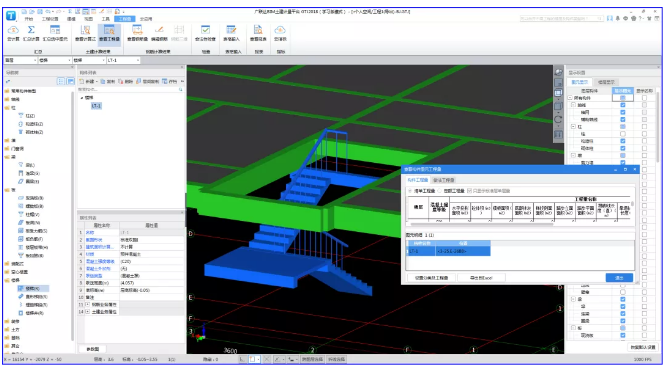Toggle show-name checkbox for 所有构件 row
This screenshot has width=666, height=367.
tap(644, 98)
